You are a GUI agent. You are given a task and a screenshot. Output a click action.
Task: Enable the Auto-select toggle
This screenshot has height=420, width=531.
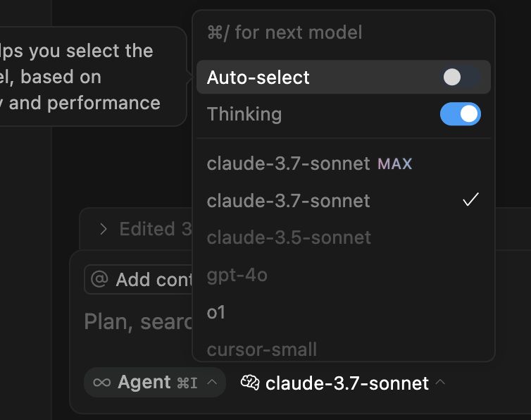click(x=460, y=78)
